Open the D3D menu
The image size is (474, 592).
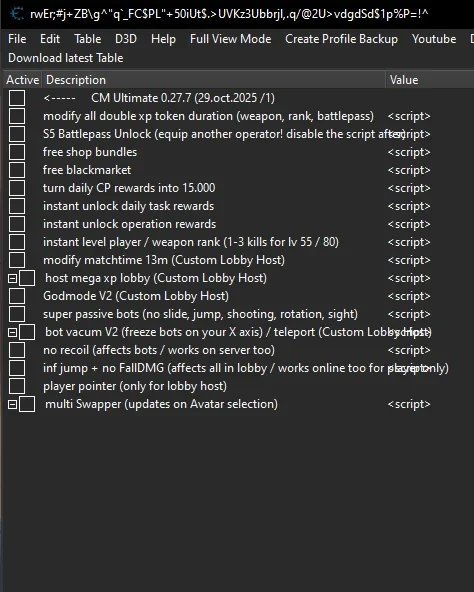(x=126, y=39)
